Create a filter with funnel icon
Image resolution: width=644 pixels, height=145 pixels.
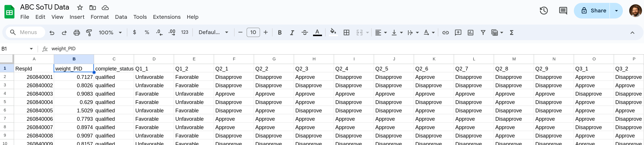click(483, 33)
